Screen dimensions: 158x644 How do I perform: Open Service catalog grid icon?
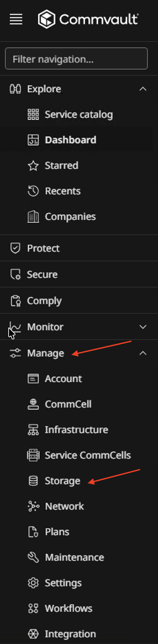pyautogui.click(x=33, y=114)
